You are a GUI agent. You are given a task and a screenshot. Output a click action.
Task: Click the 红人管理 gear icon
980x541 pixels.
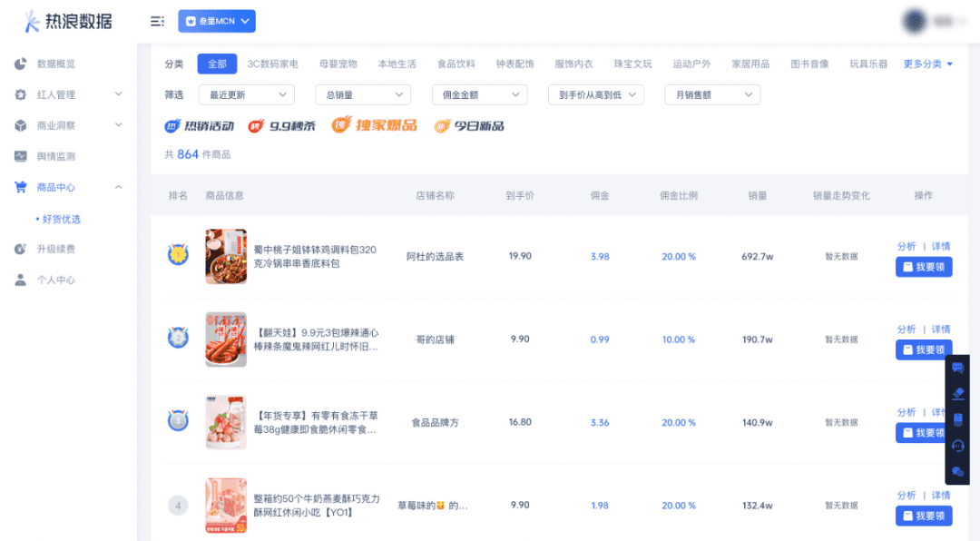[21, 94]
